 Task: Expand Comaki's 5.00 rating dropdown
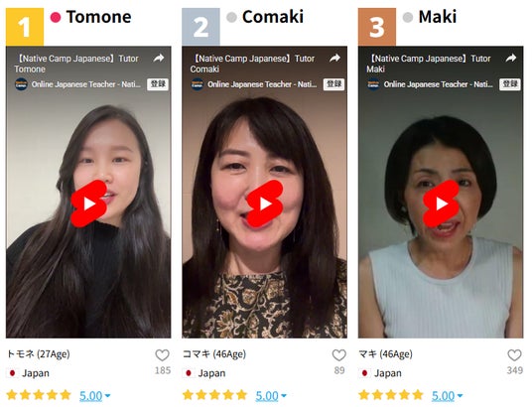coord(271,395)
